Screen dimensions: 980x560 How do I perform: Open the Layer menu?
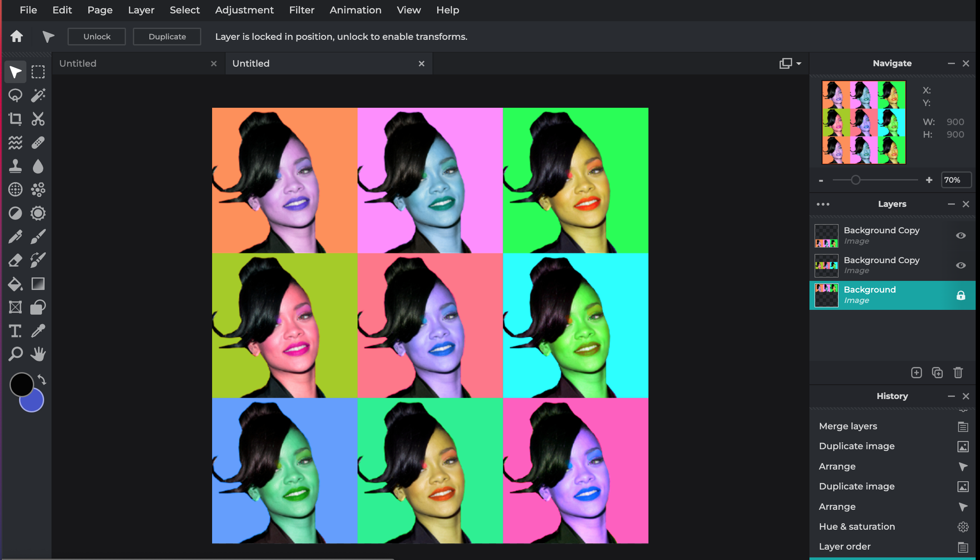click(141, 10)
